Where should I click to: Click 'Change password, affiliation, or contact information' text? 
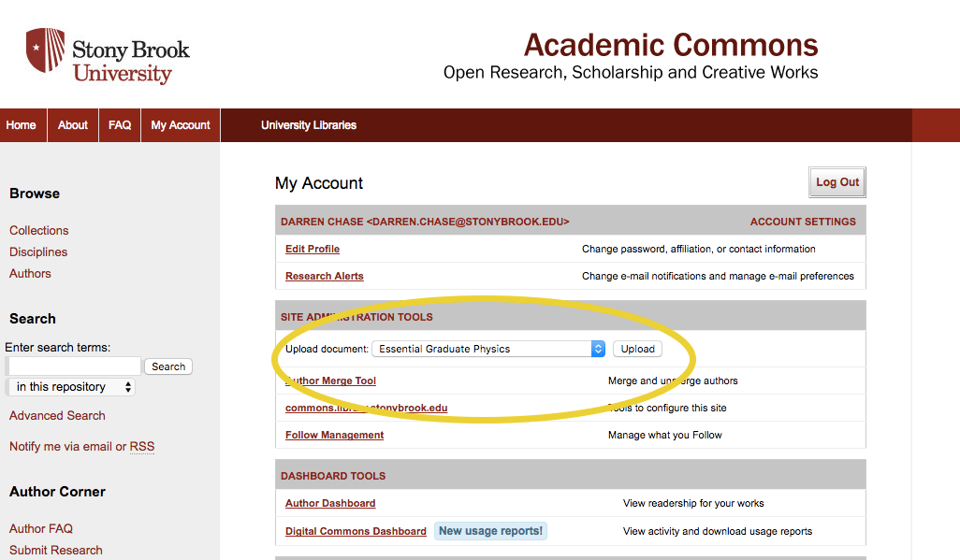[x=699, y=249]
